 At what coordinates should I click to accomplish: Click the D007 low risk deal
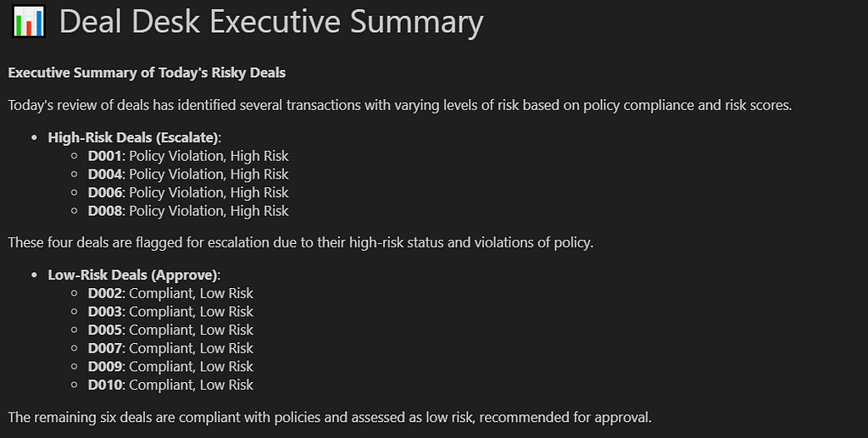point(170,348)
